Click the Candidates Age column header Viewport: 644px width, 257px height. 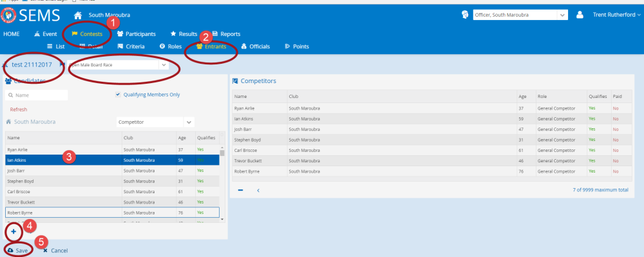pos(185,138)
